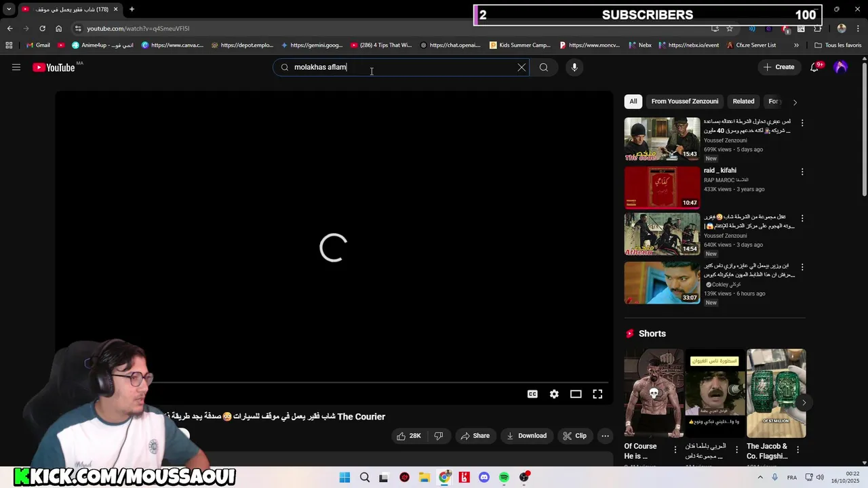Click the youtube.com address bar
The image size is (868, 488).
393,28
